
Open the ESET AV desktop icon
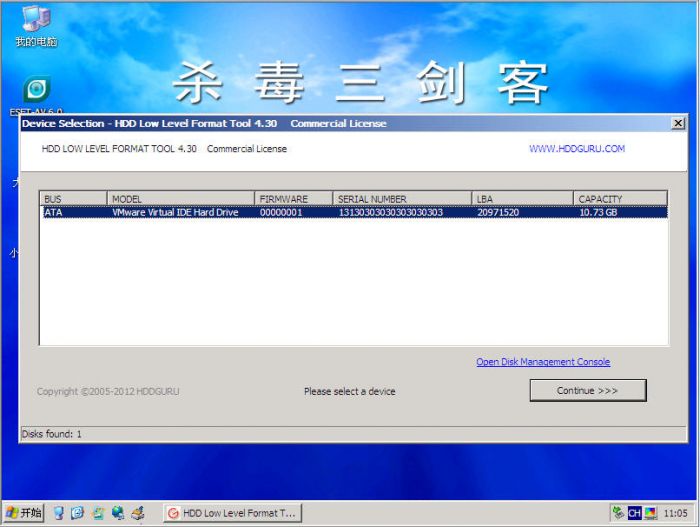click(36, 95)
